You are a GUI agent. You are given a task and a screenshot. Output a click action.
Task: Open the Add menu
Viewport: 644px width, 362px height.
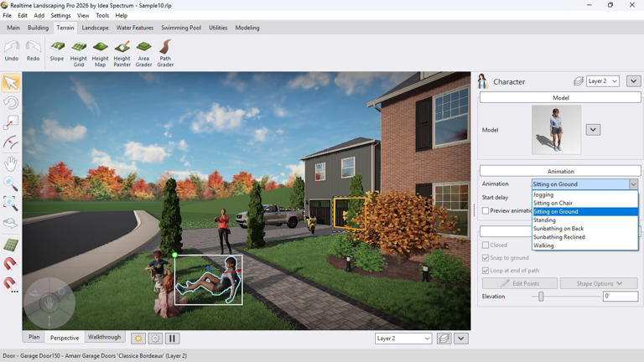click(39, 16)
